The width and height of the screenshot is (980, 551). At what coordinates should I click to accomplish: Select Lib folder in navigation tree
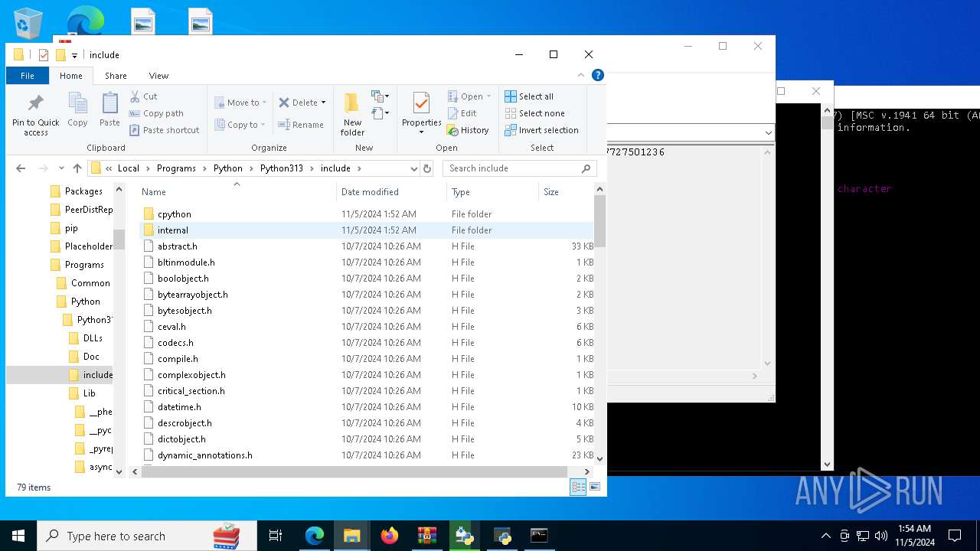click(x=89, y=393)
